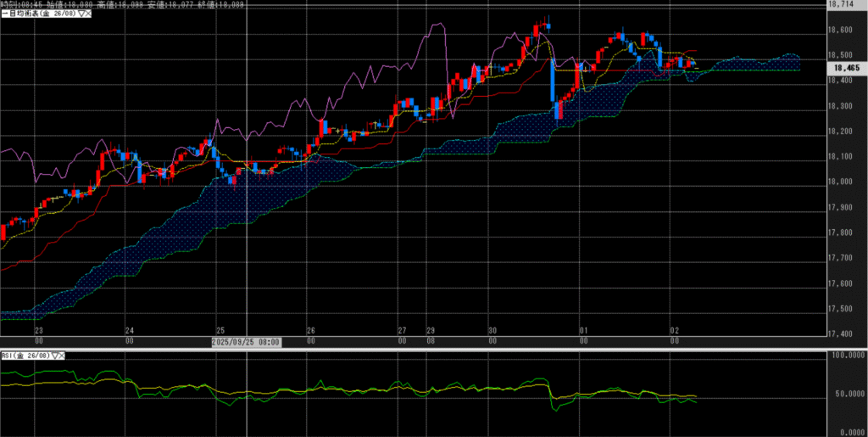
Task: Click the 2025/09/25 08:00 crosshair time label
Action: point(246,341)
